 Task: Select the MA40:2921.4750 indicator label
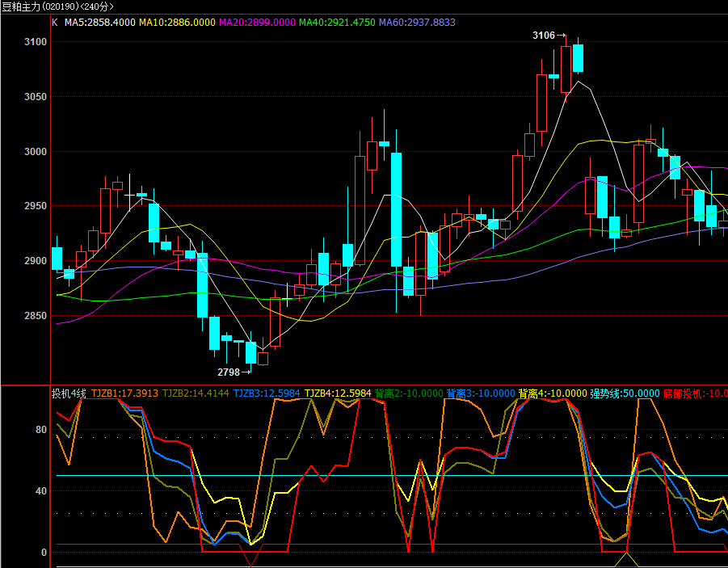(337, 23)
